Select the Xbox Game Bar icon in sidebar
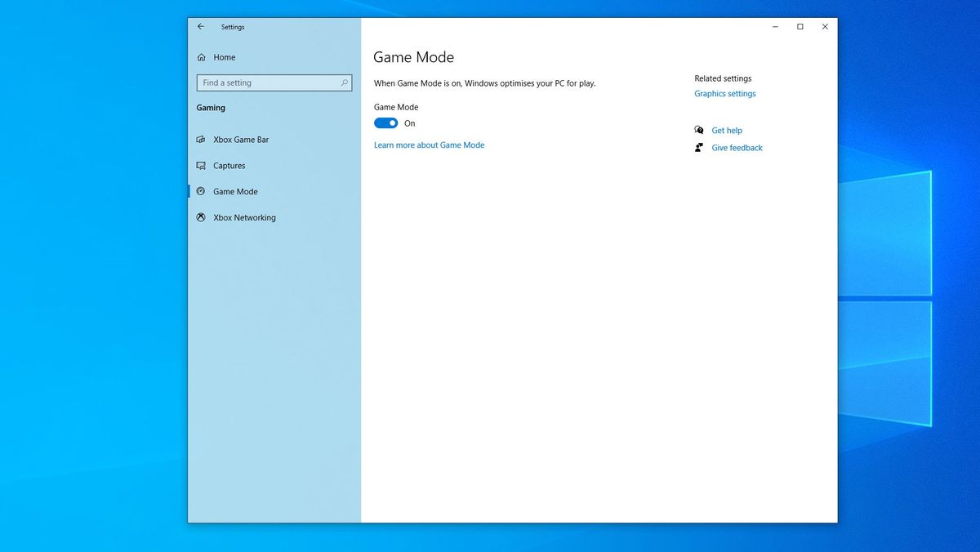Screen dimensions: 980x552 [200, 139]
